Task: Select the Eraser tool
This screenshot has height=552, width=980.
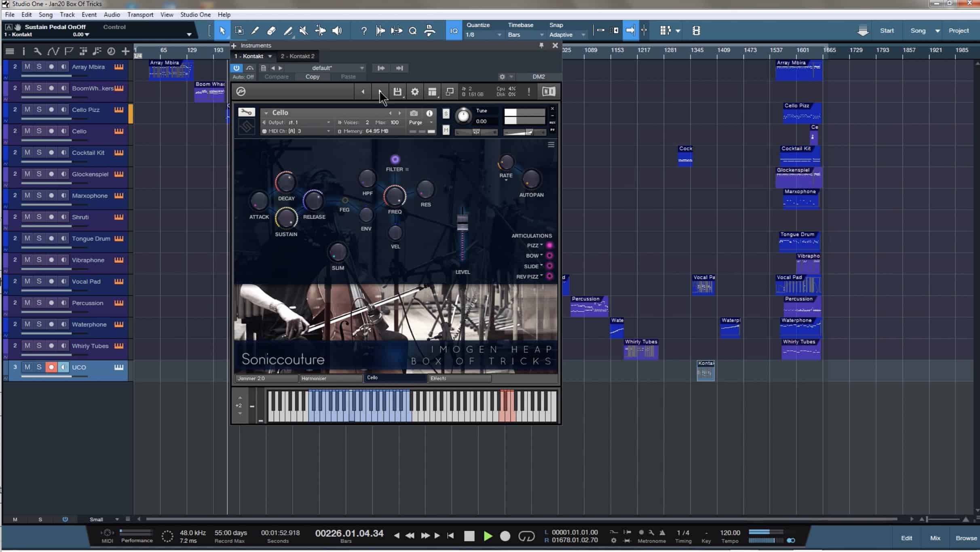Action: [271, 31]
